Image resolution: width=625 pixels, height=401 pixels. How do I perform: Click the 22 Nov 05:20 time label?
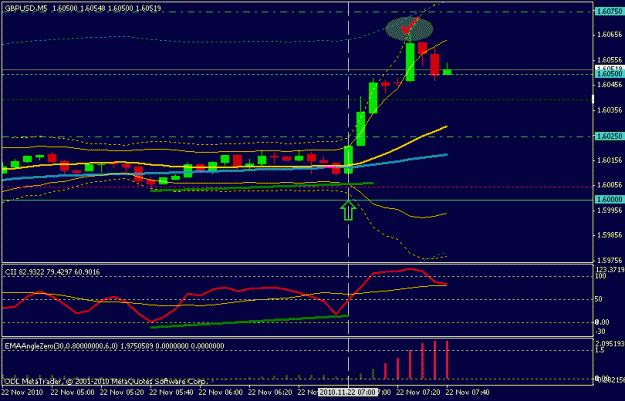(122, 393)
